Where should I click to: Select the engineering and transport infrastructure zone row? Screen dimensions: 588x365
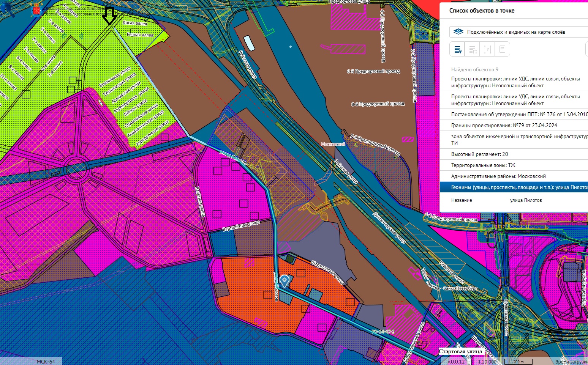point(518,140)
